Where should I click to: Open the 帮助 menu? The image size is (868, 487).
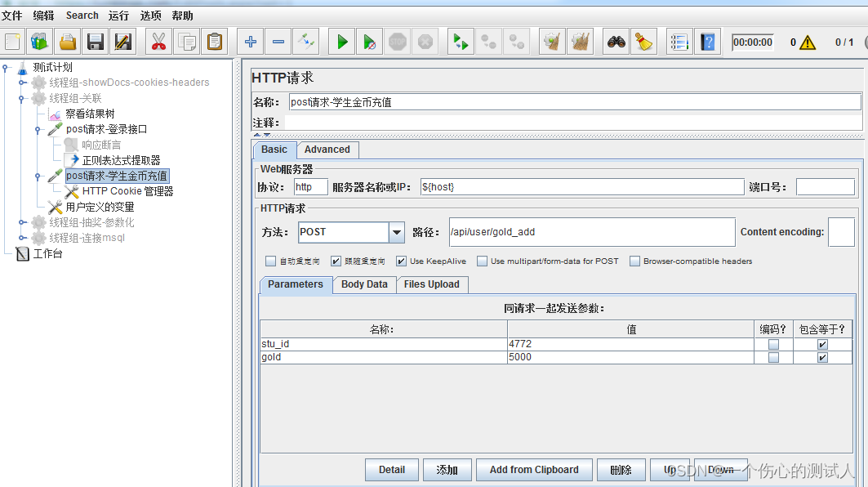(x=183, y=16)
